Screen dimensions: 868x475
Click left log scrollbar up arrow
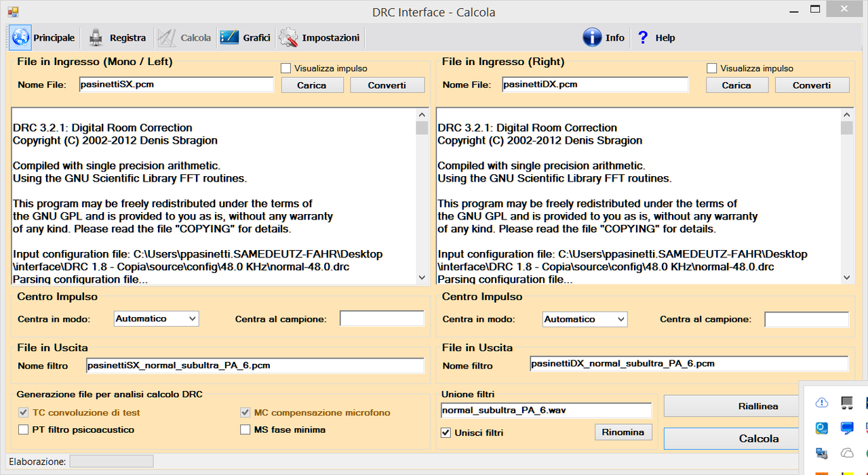coord(422,115)
